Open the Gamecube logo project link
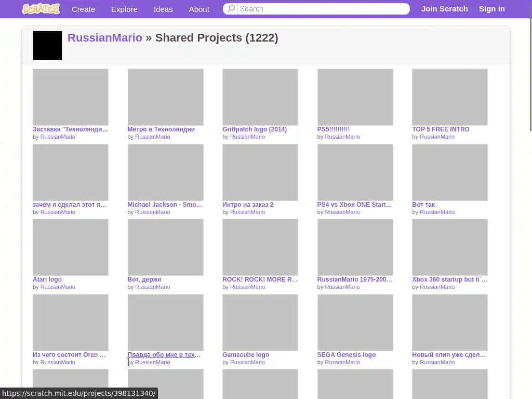 pos(246,354)
